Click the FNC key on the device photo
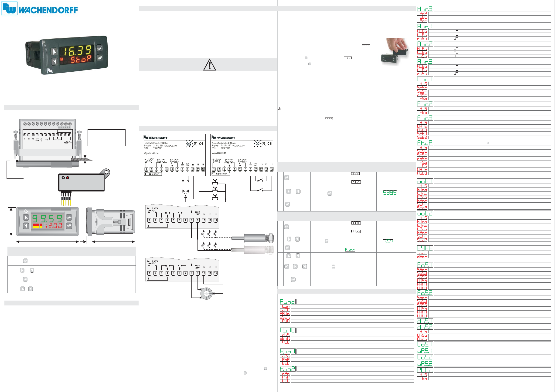The image size is (555, 392). [x=100, y=48]
